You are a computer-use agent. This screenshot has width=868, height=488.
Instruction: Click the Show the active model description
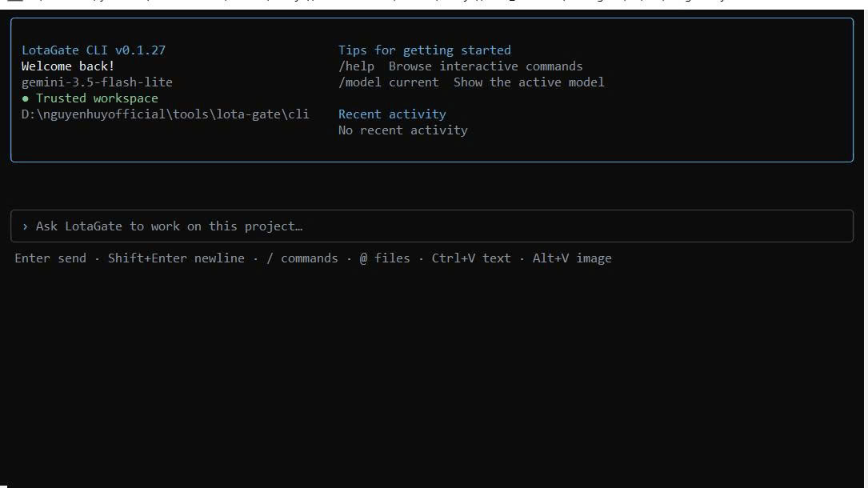(x=529, y=82)
